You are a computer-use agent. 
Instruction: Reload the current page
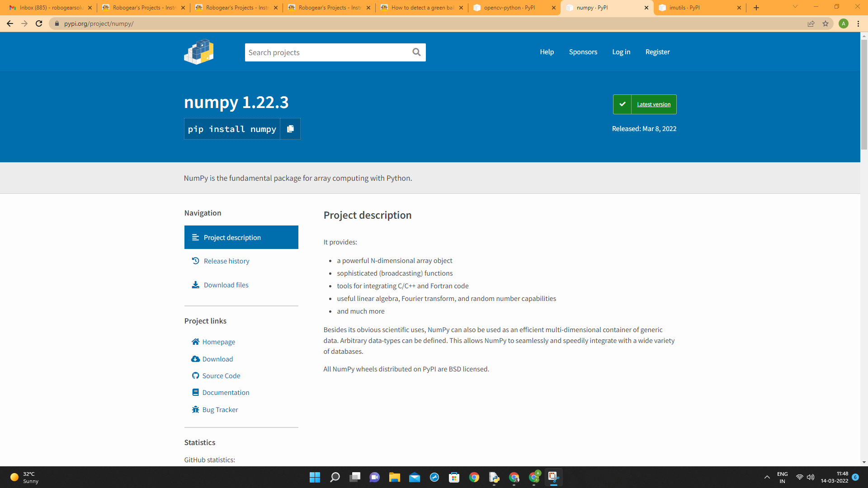39,23
